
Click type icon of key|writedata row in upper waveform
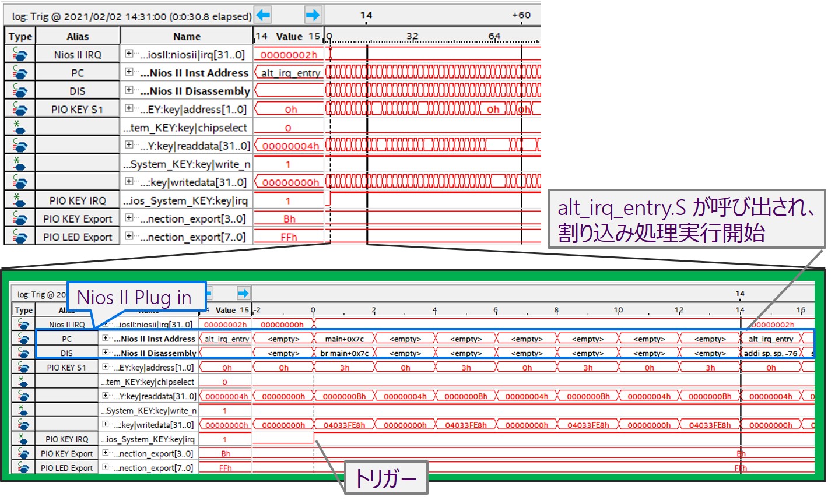tap(19, 182)
